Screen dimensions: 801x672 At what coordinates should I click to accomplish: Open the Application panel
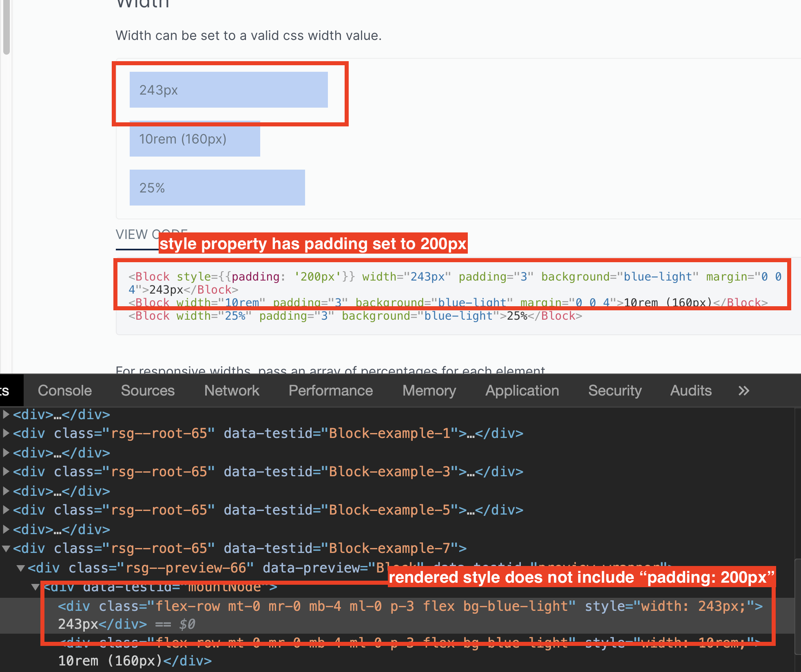522,390
